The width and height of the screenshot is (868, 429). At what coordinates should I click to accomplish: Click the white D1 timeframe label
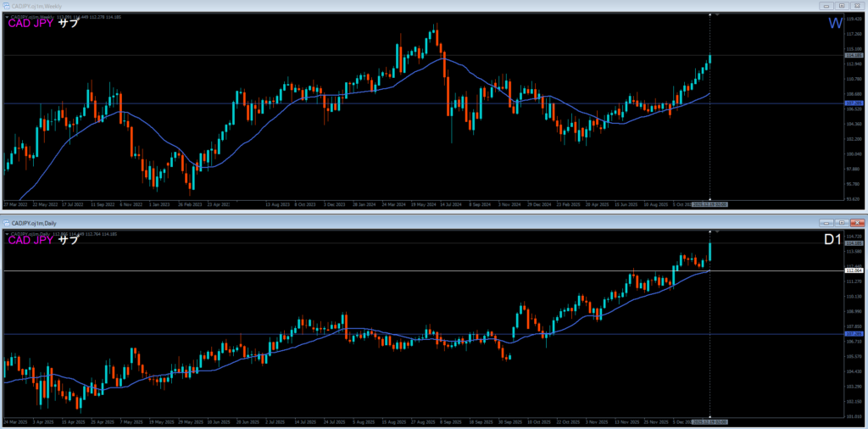832,240
